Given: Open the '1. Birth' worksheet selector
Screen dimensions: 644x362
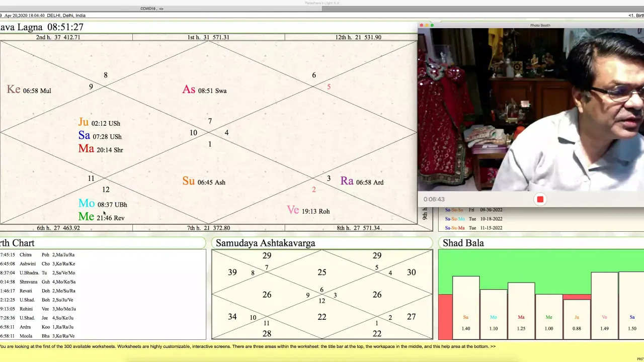Looking at the screenshot, I should (x=636, y=16).
